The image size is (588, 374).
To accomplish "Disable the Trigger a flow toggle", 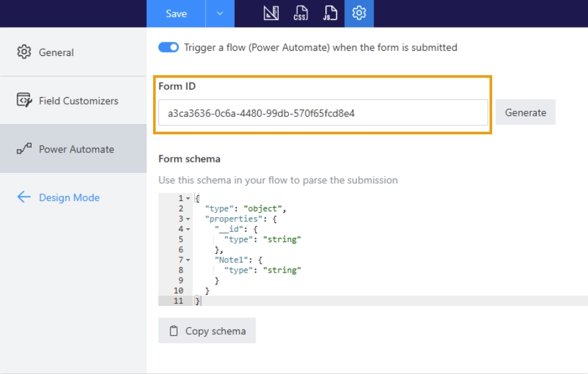I will 169,48.
